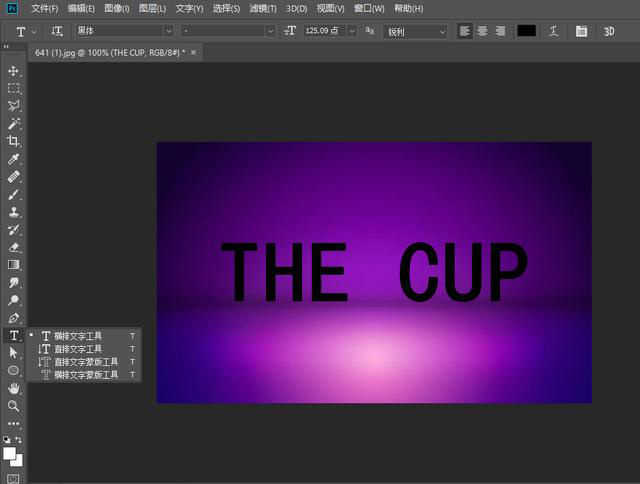Select the Crop tool

tap(14, 141)
